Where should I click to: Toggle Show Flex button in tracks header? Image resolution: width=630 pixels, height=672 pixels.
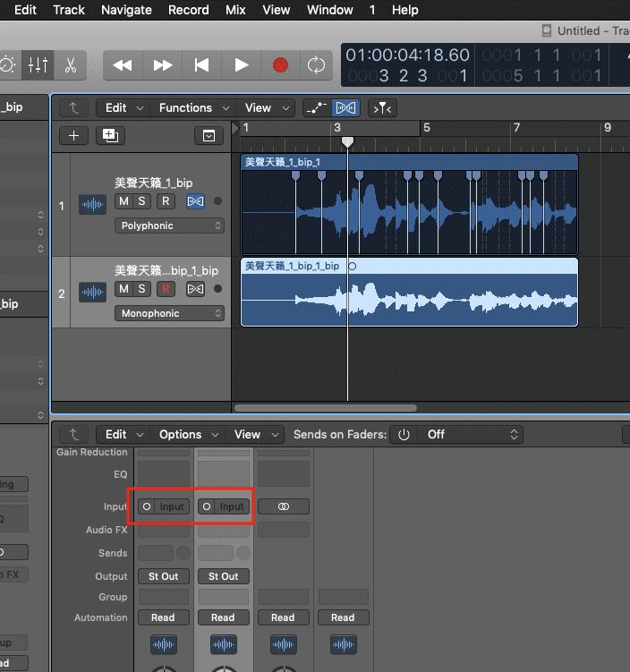click(345, 108)
